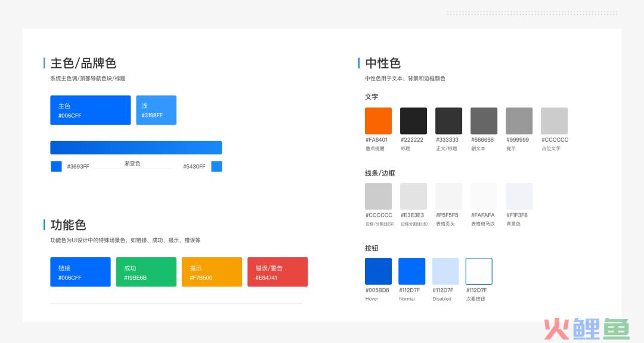Select the green 成功 #19BE6B block
Image resolution: width=644 pixels, height=343 pixels.
click(146, 272)
